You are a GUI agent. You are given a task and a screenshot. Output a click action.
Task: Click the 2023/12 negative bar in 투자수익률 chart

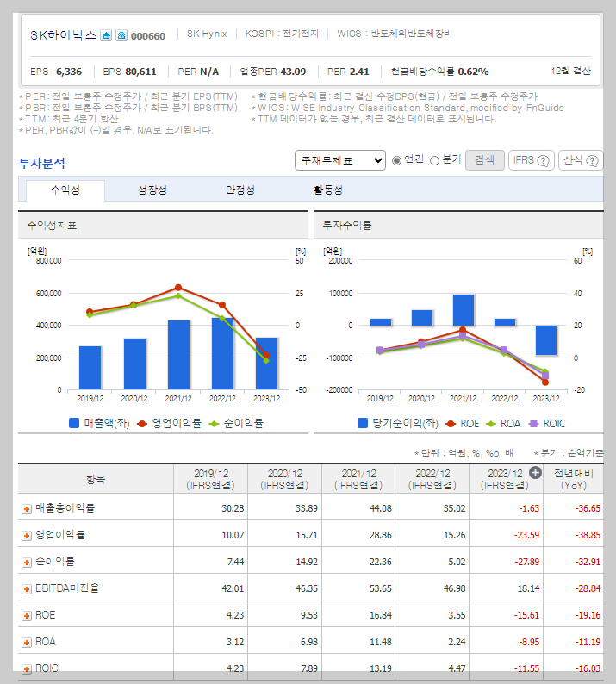[x=546, y=340]
